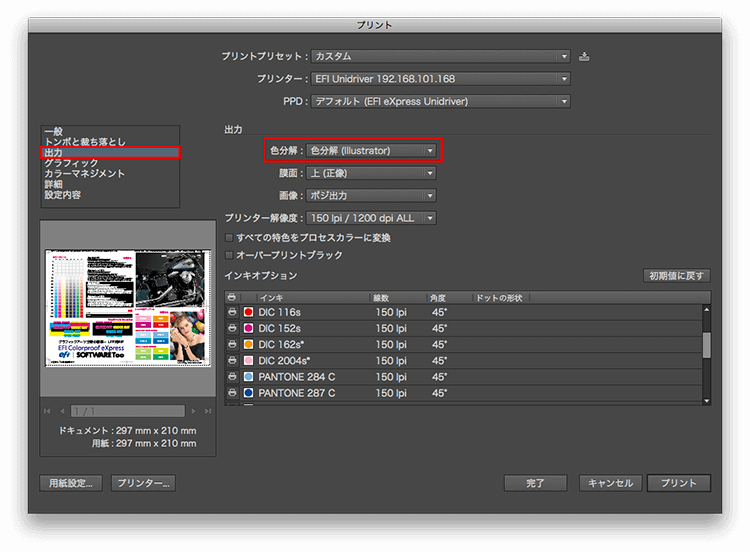Click the プリント button
Viewport: 750px width, 552px height.
tap(678, 483)
